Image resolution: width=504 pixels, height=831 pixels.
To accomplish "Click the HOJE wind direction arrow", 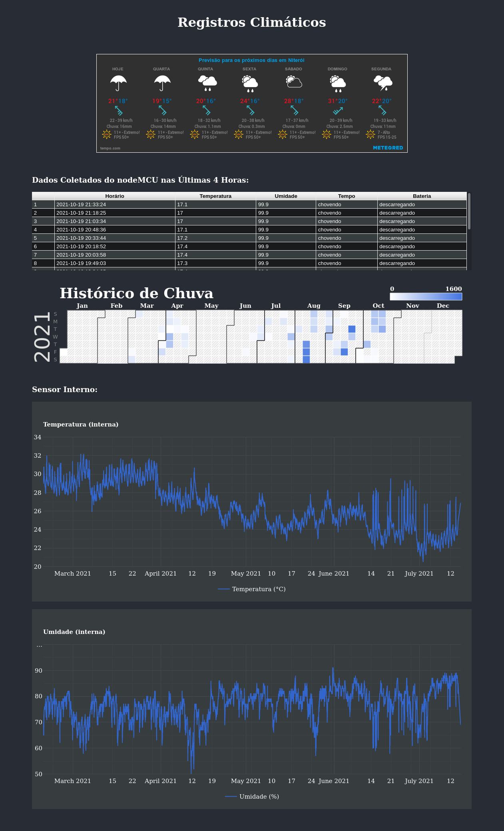I will pyautogui.click(x=118, y=110).
